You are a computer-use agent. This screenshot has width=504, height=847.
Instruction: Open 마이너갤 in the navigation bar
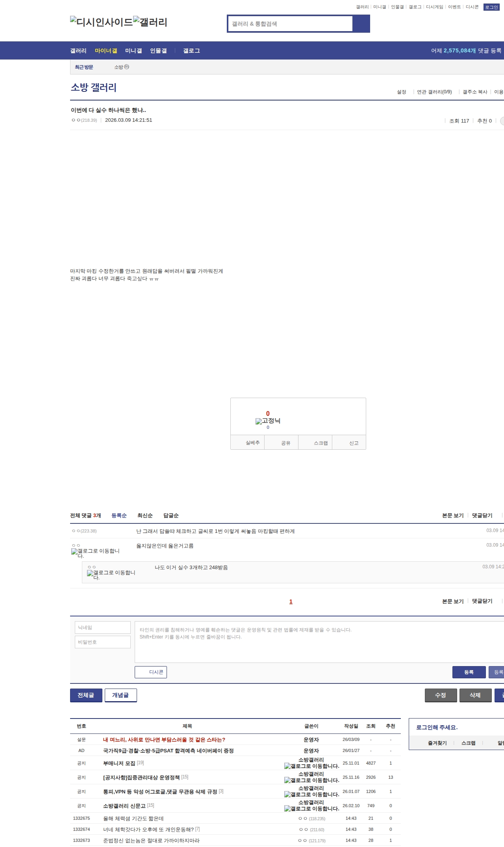pyautogui.click(x=106, y=50)
